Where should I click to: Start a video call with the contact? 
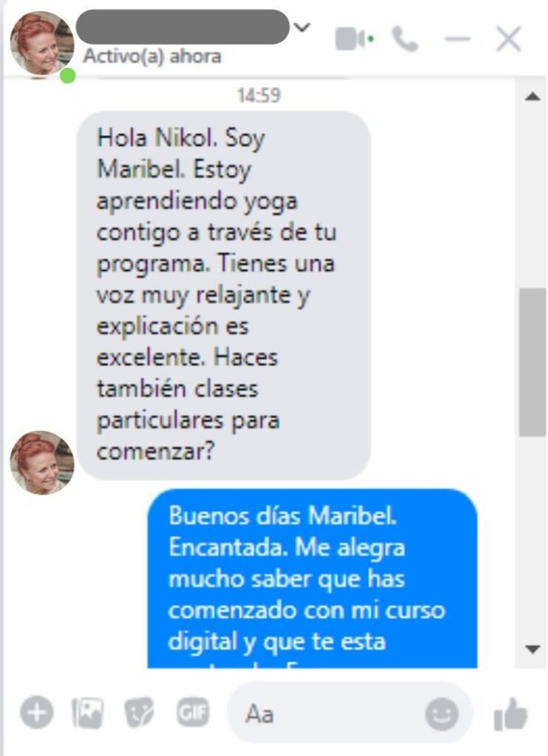click(x=354, y=38)
